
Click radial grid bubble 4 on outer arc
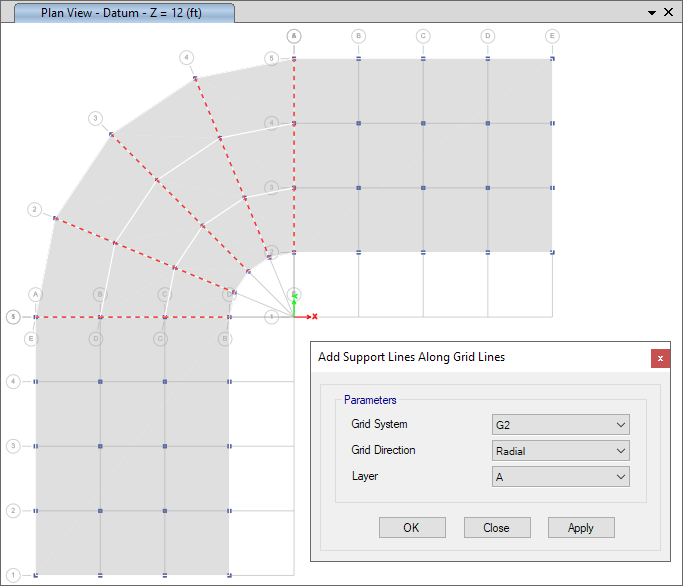[x=187, y=57]
